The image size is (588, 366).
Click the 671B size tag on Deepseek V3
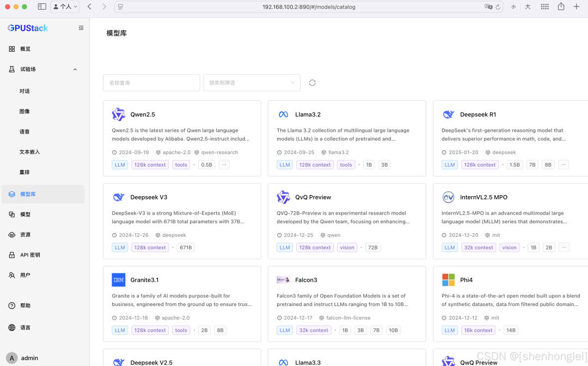point(186,247)
